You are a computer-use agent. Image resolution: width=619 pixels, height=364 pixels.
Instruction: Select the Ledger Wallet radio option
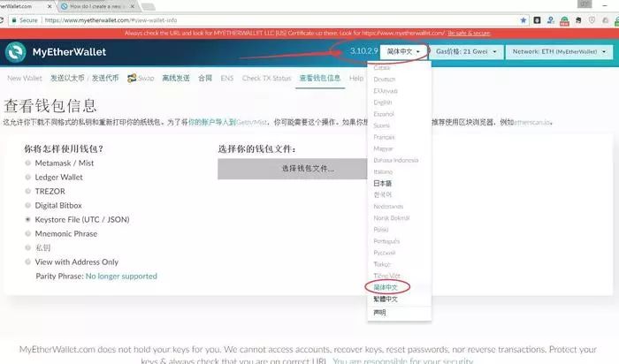click(27, 177)
